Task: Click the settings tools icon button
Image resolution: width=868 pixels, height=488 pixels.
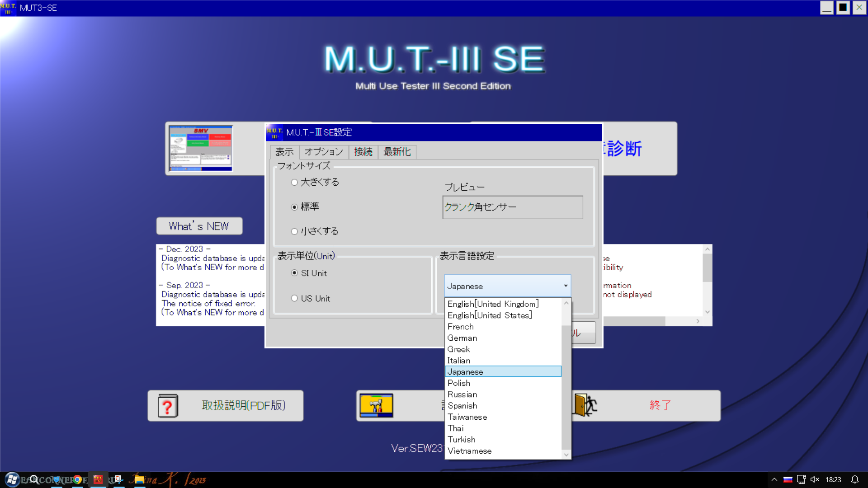Action: [x=376, y=405]
